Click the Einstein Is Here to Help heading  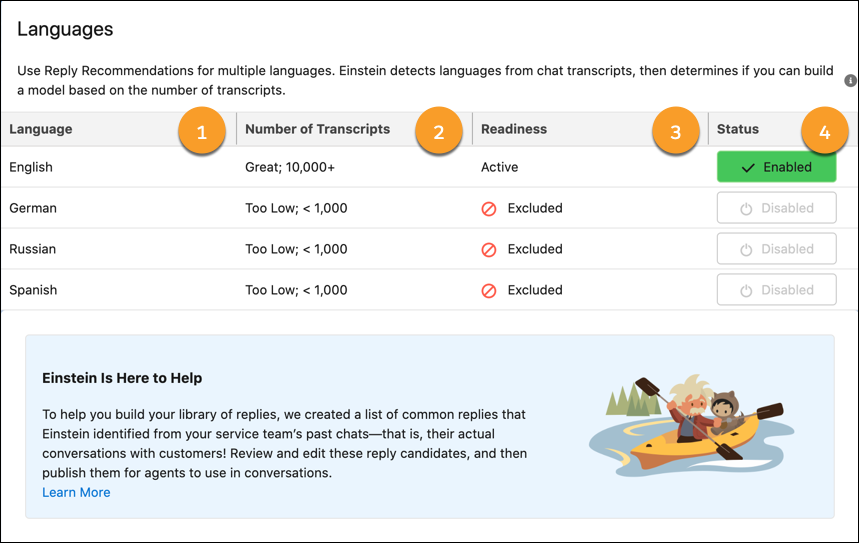(x=122, y=379)
